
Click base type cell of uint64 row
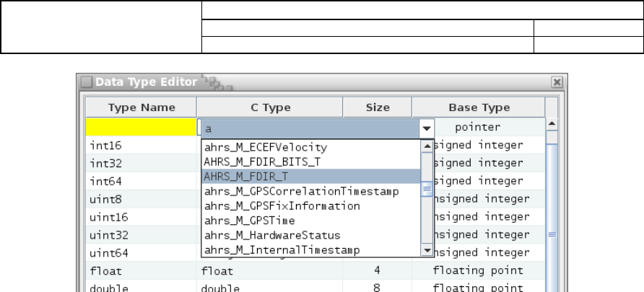click(x=489, y=252)
